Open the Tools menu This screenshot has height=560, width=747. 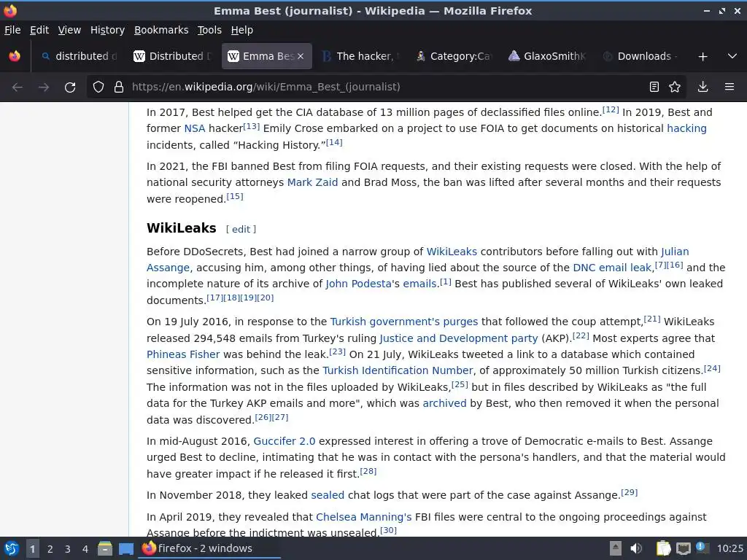pyautogui.click(x=209, y=30)
